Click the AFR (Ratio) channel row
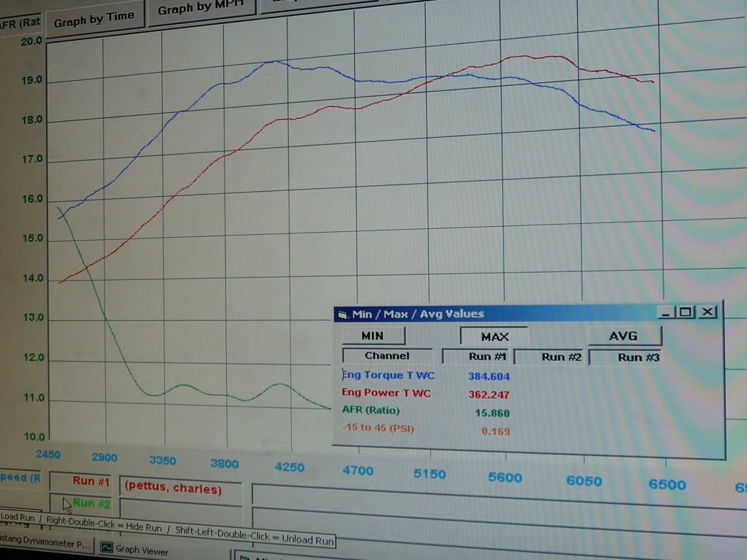The image size is (747, 560). click(371, 411)
